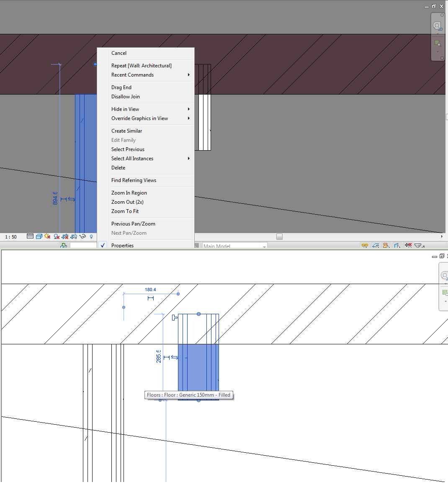The image size is (448, 500).
Task: Expand Recent Commands submenu
Action: coord(146,75)
